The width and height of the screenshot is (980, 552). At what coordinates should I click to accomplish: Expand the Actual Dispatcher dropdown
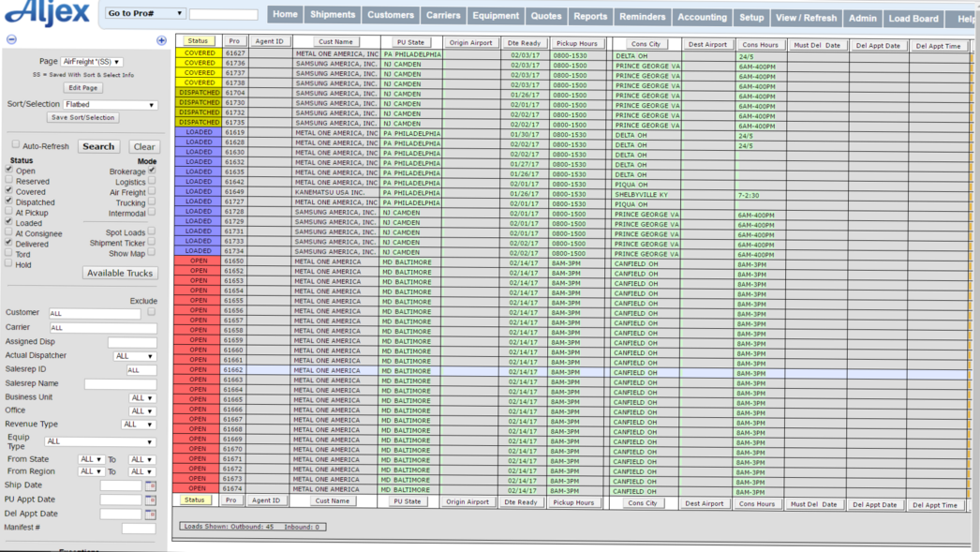134,356
